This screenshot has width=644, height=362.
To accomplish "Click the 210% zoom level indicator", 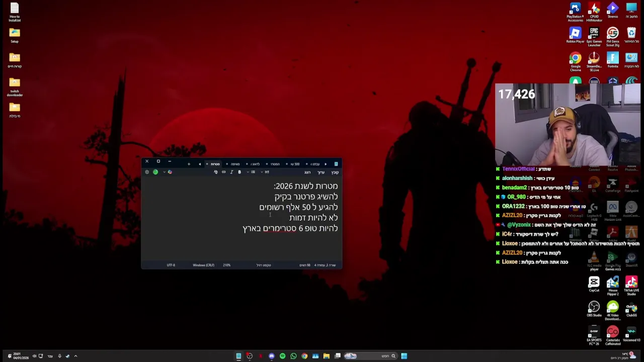I will click(227, 265).
